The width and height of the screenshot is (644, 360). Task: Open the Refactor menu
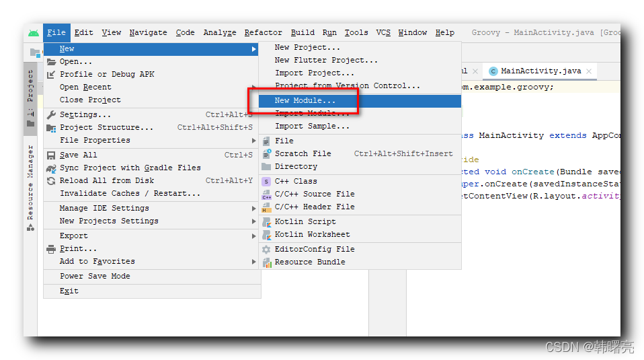tap(263, 32)
